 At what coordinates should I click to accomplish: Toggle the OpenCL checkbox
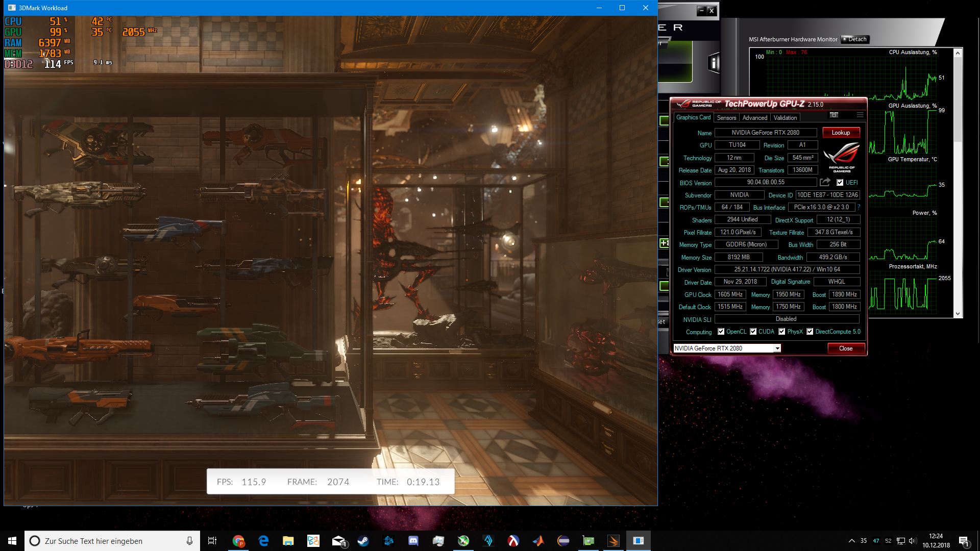point(721,332)
